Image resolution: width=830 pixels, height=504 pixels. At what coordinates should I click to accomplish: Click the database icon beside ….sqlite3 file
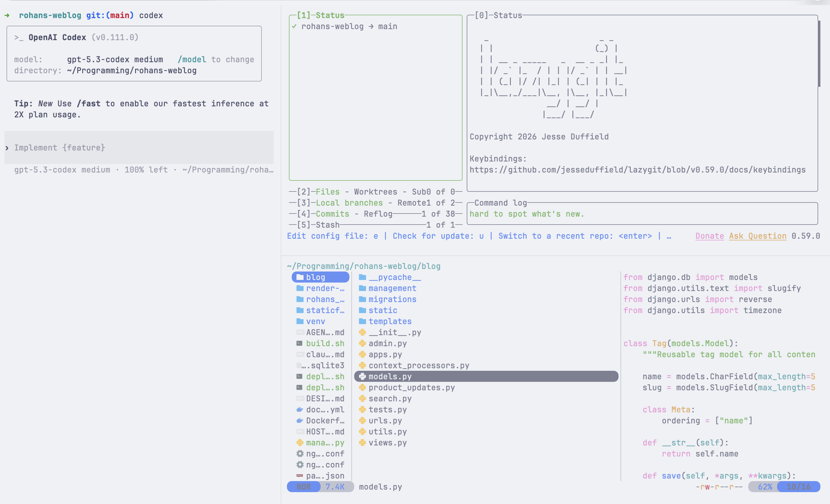(299, 365)
